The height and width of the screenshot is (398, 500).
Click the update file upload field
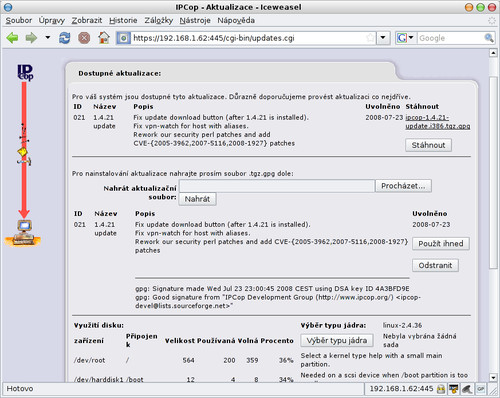click(x=277, y=186)
